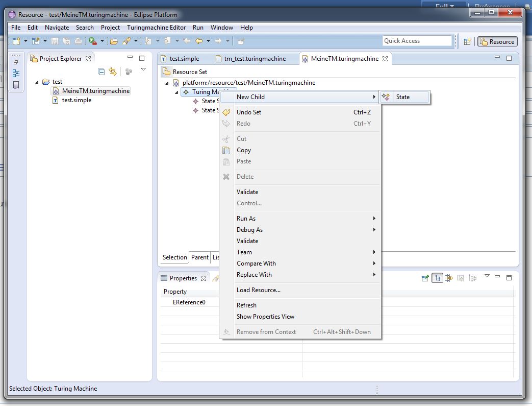Click the Tasks list icon in left trim
Viewport: 532px width, 406px height.
16,85
